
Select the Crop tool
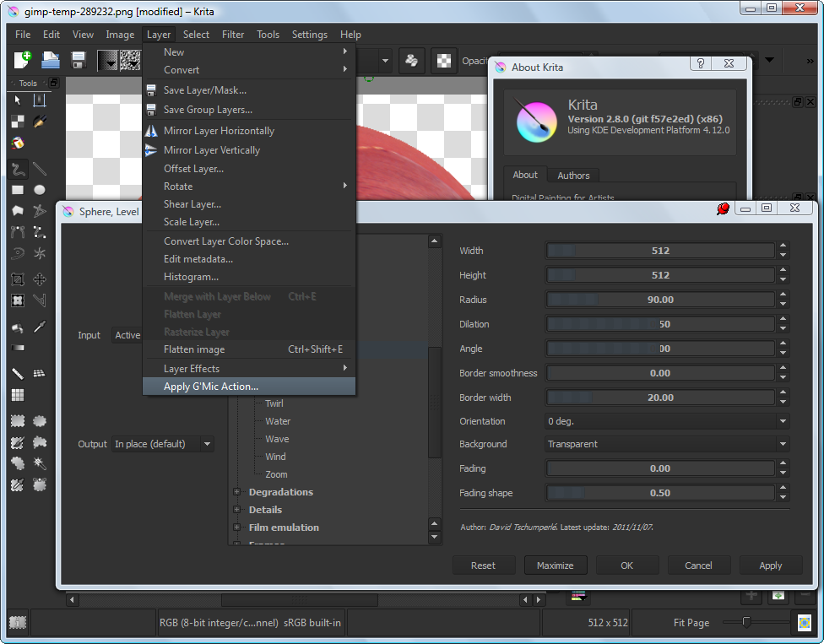pos(18,279)
